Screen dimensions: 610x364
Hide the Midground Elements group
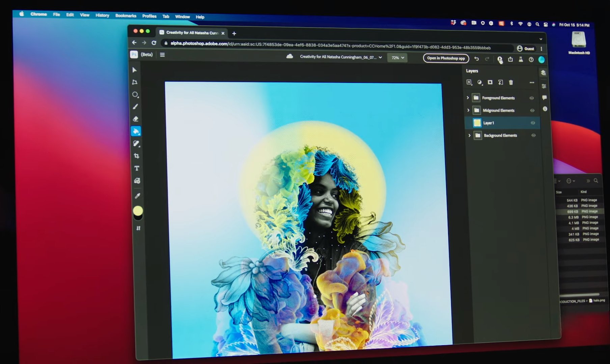[x=532, y=111]
